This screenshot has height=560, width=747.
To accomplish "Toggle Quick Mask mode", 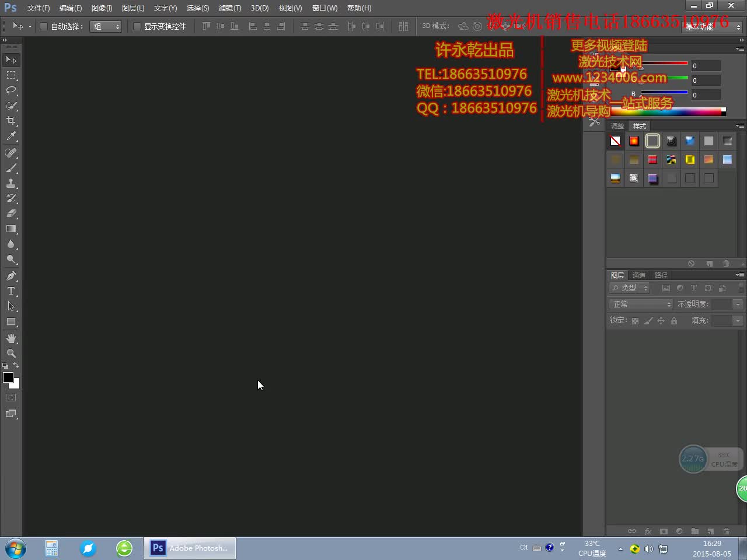I will [x=11, y=398].
